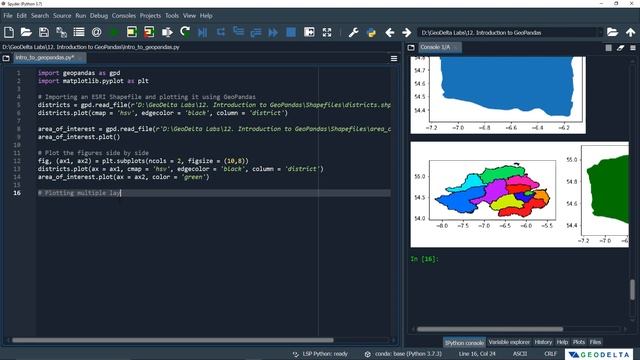Start debugging the file

(x=202, y=32)
